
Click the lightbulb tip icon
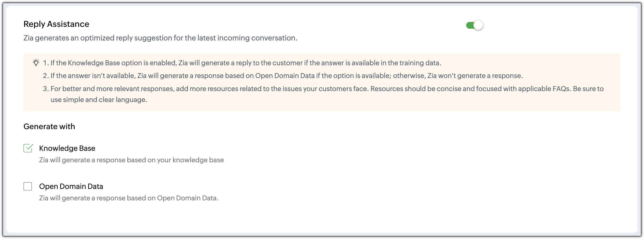pyautogui.click(x=36, y=63)
